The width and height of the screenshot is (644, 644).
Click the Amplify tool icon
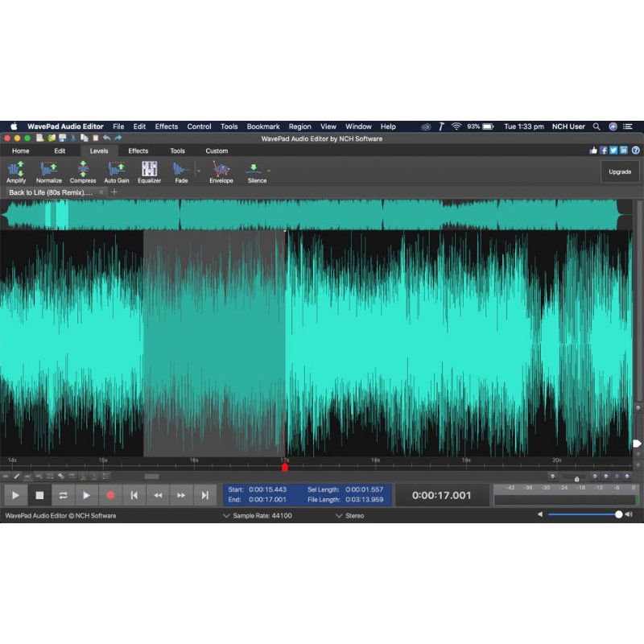click(16, 169)
